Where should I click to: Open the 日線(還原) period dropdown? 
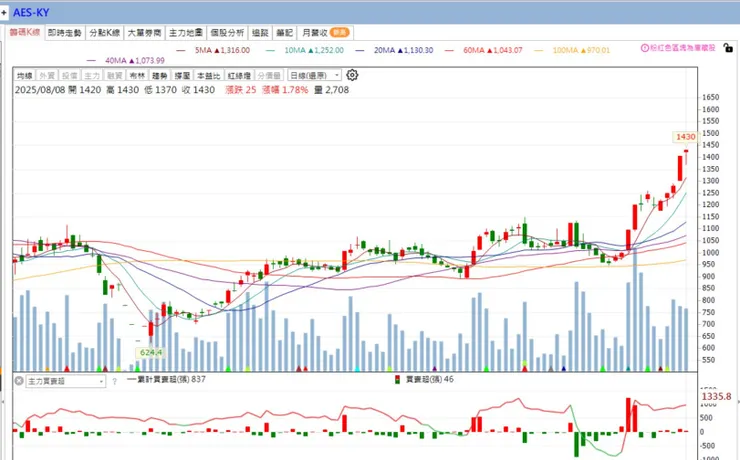pyautogui.click(x=314, y=75)
